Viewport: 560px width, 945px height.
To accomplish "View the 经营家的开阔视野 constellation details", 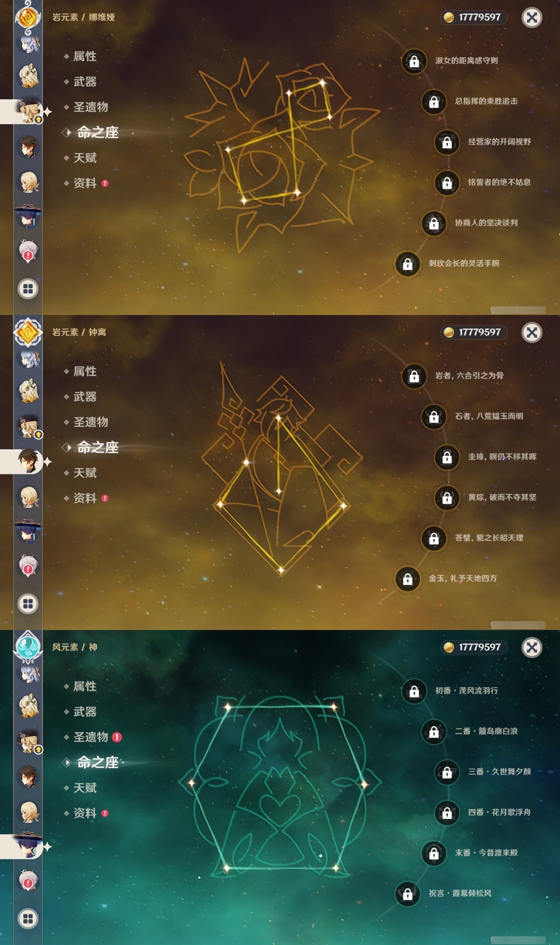I will (499, 142).
